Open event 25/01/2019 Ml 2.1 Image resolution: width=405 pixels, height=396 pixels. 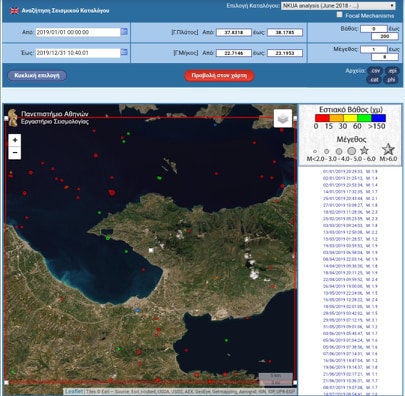350,198
